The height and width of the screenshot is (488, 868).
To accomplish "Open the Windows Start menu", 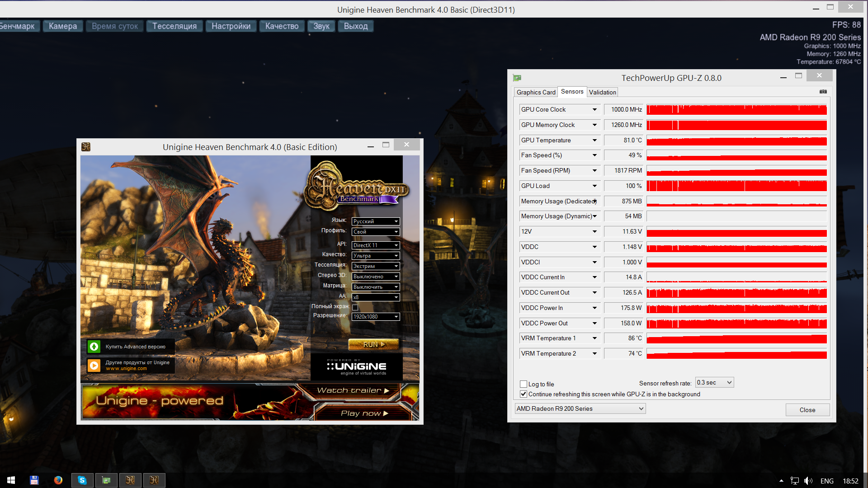I will coord(11,480).
